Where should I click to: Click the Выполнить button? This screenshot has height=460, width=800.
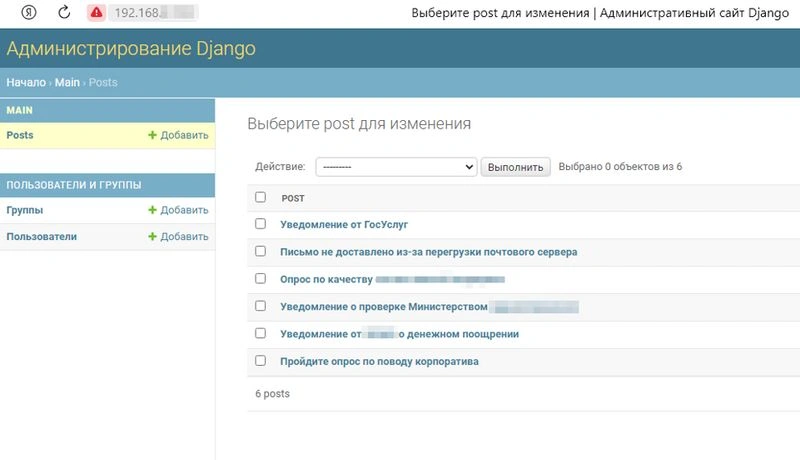pyautogui.click(x=515, y=167)
